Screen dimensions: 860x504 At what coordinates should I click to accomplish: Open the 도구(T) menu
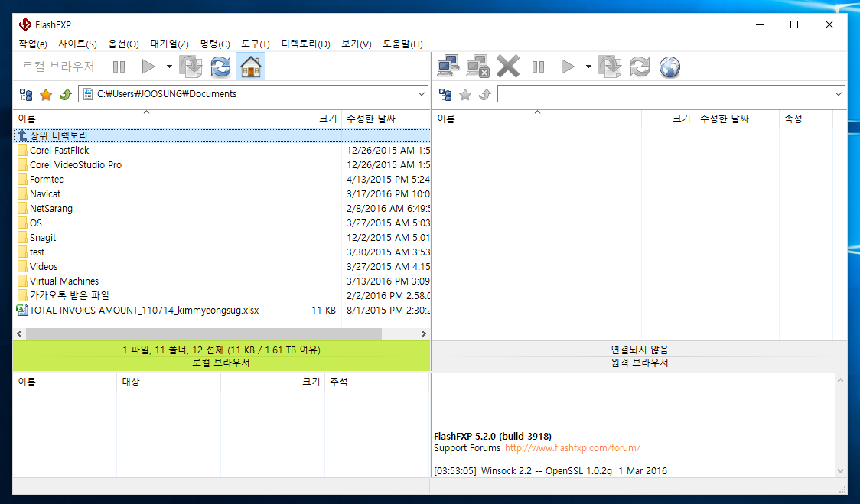tap(255, 44)
